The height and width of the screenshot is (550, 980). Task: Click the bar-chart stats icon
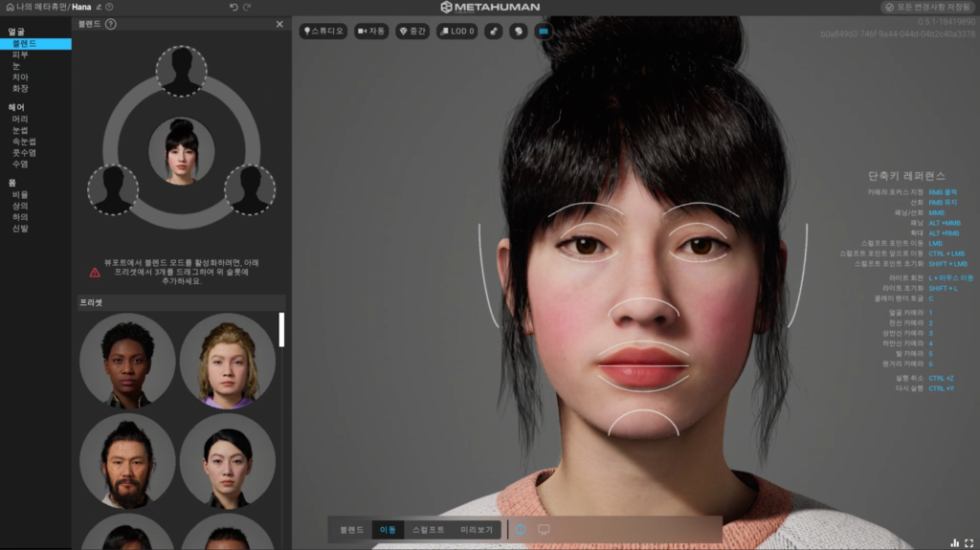[x=954, y=543]
